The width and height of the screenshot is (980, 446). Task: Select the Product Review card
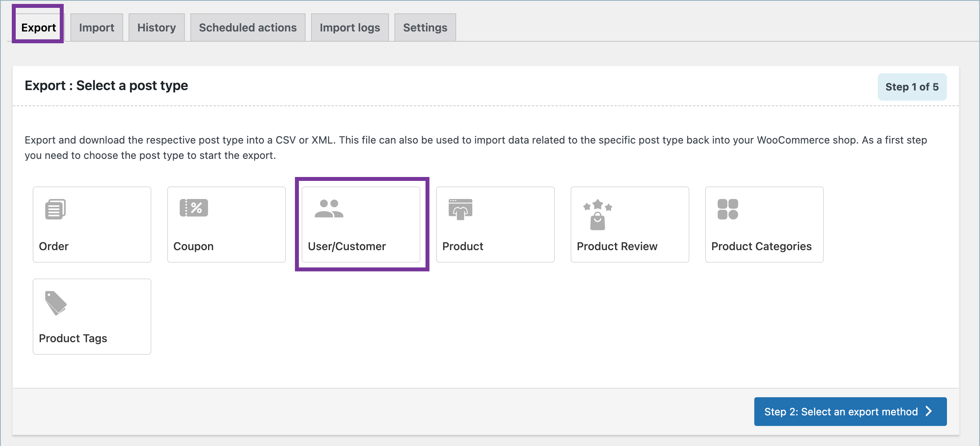point(629,224)
